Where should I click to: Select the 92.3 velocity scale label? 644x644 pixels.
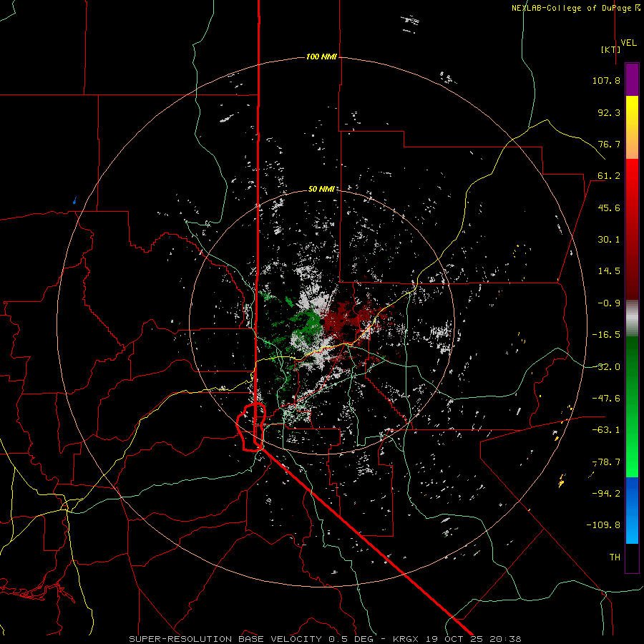point(609,112)
